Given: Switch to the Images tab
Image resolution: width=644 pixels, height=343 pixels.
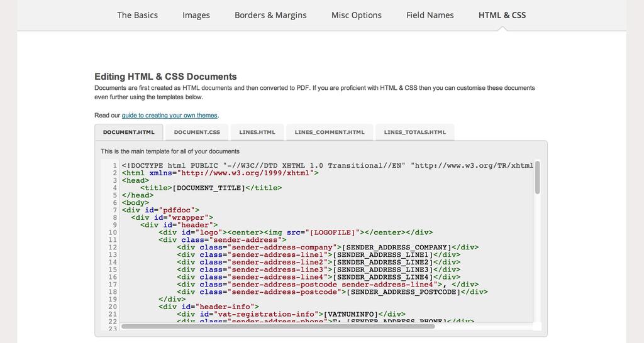Looking at the screenshot, I should click(x=196, y=15).
